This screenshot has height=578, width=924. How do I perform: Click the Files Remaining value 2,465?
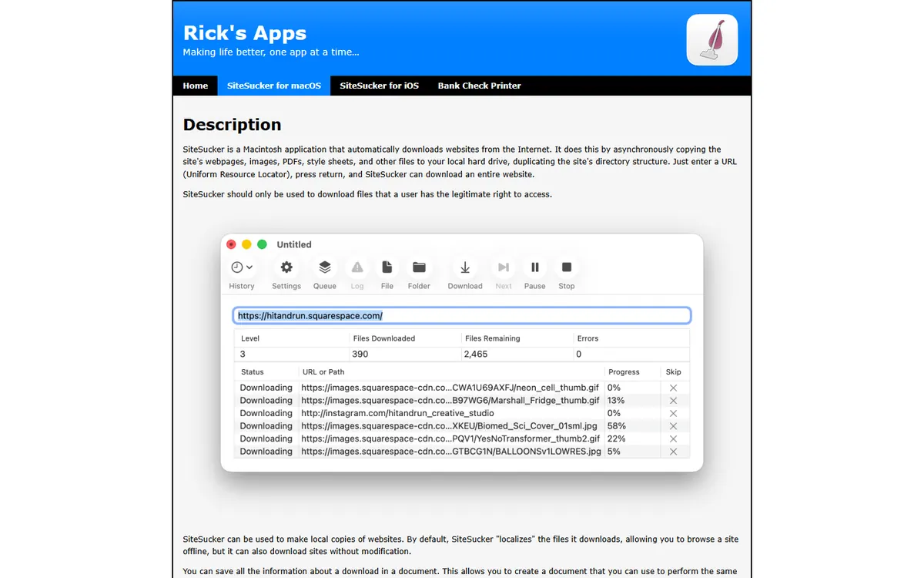(x=476, y=355)
